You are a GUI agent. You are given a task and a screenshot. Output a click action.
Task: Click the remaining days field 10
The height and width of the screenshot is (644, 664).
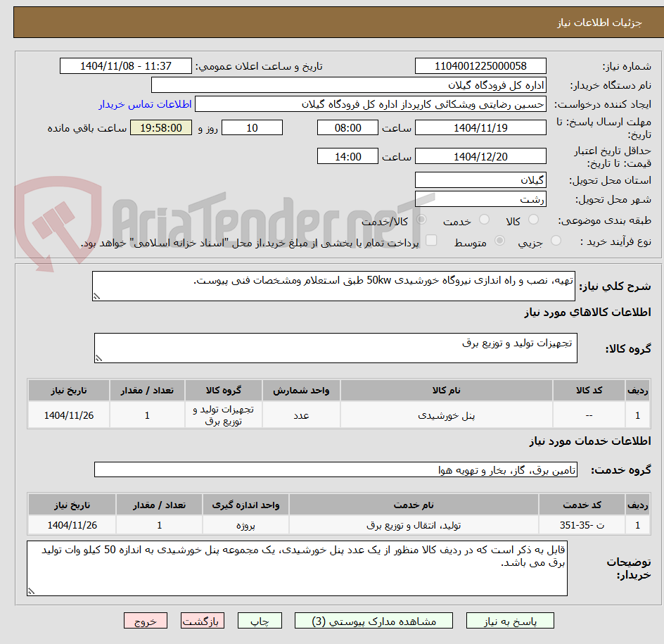pyautogui.click(x=252, y=127)
